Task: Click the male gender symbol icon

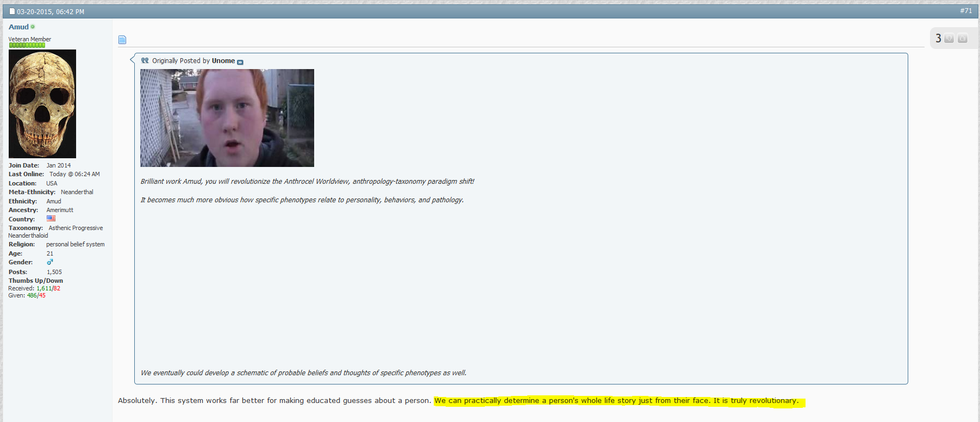Action: [50, 262]
